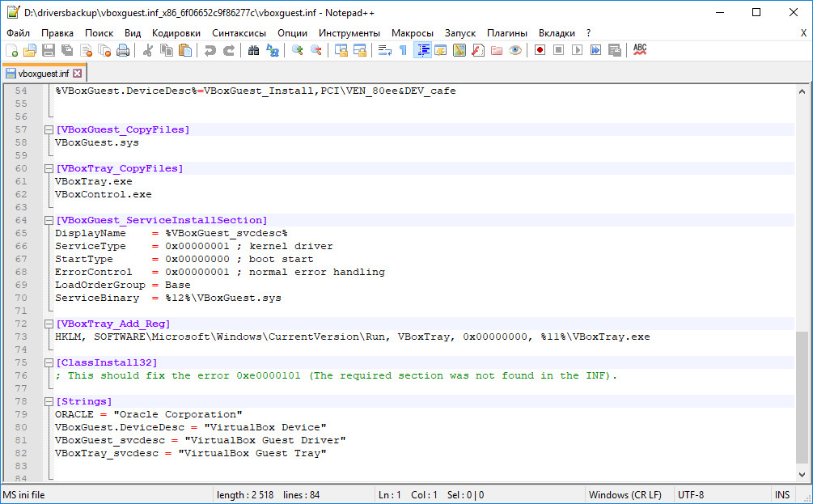Open Folder as Workspace panel icon

pyautogui.click(x=497, y=50)
